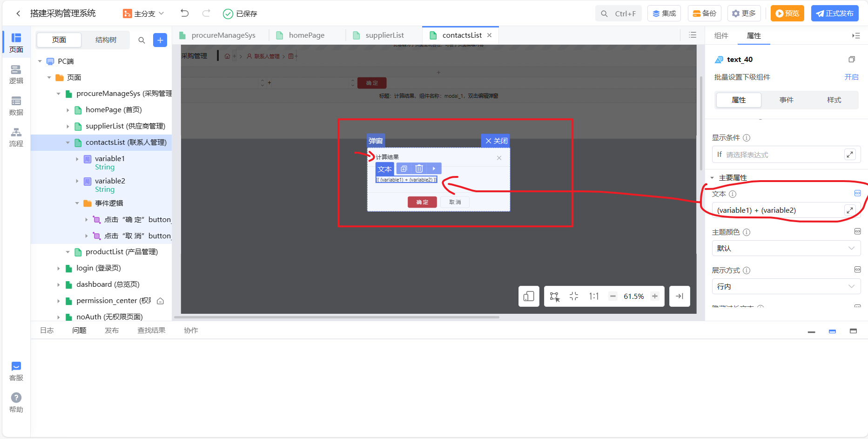Open the 主分支 branch dropdown

click(143, 14)
